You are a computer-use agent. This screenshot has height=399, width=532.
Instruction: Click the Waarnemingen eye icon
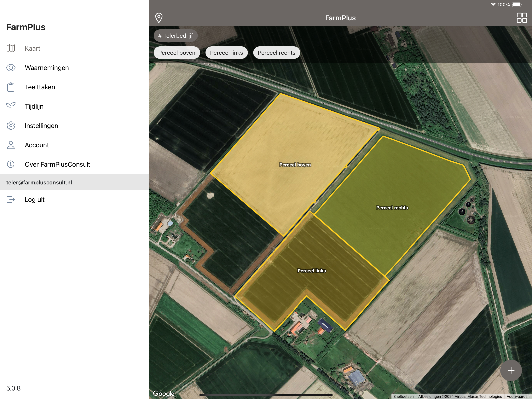click(x=11, y=68)
